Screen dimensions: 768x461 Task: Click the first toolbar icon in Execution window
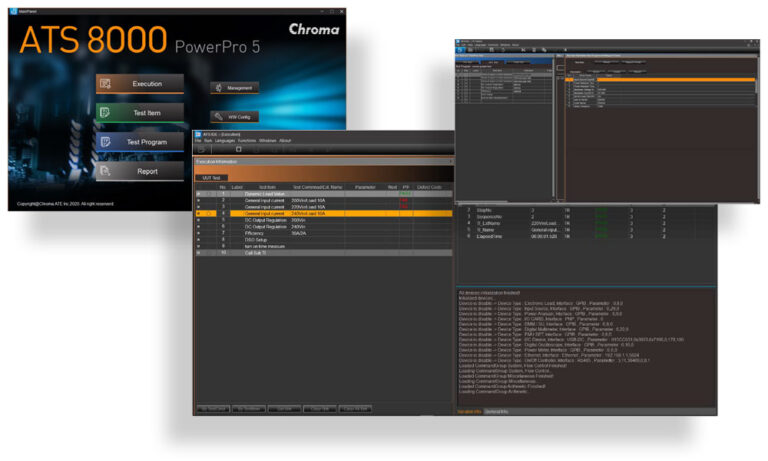(x=201, y=149)
